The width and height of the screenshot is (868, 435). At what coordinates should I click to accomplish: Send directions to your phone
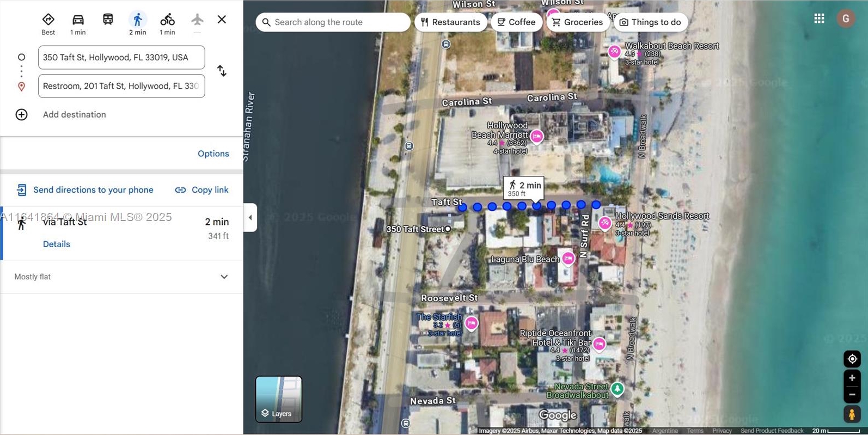pyautogui.click(x=85, y=189)
